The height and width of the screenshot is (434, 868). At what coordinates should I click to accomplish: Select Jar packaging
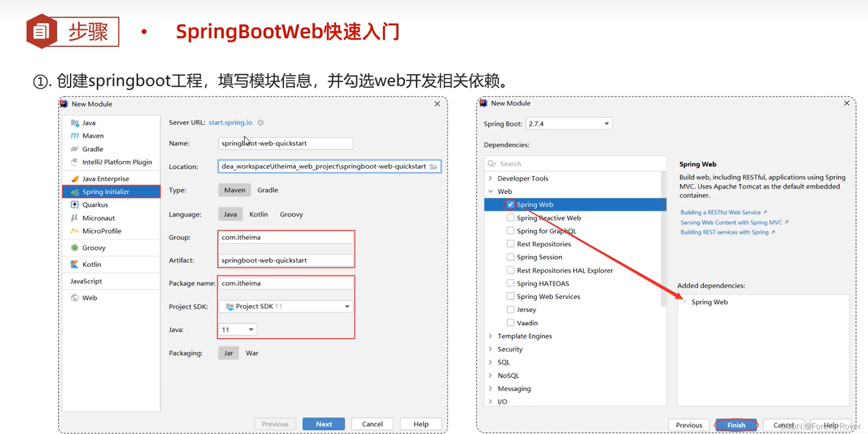click(x=229, y=353)
